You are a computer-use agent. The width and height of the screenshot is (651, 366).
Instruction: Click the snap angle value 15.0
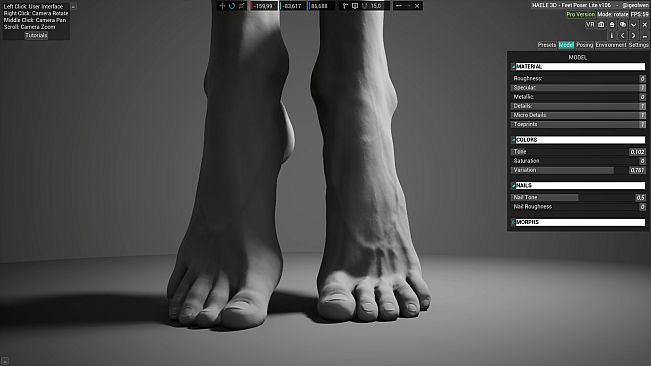[x=377, y=6]
